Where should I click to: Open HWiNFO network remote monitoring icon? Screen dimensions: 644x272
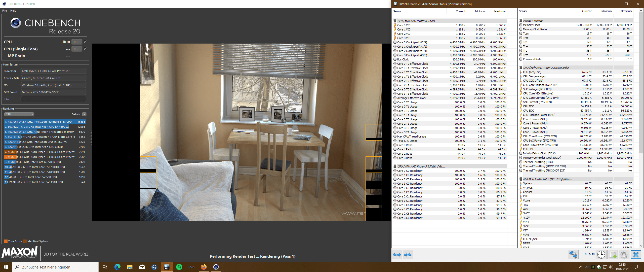(573, 255)
